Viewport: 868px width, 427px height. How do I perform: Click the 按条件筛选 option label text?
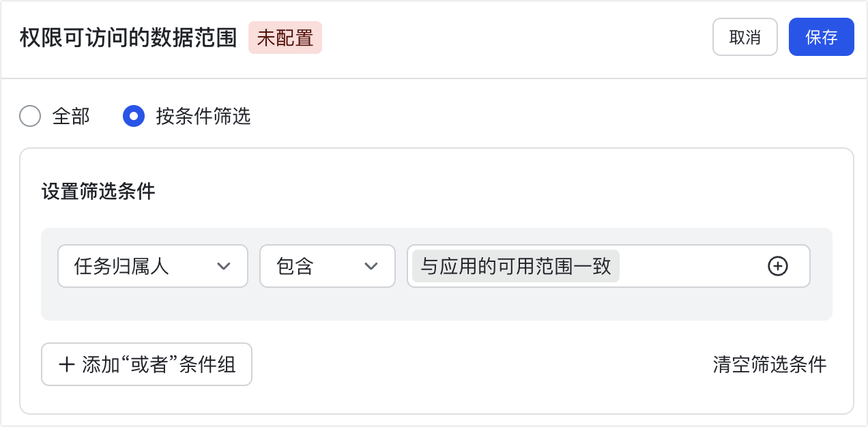(x=203, y=117)
